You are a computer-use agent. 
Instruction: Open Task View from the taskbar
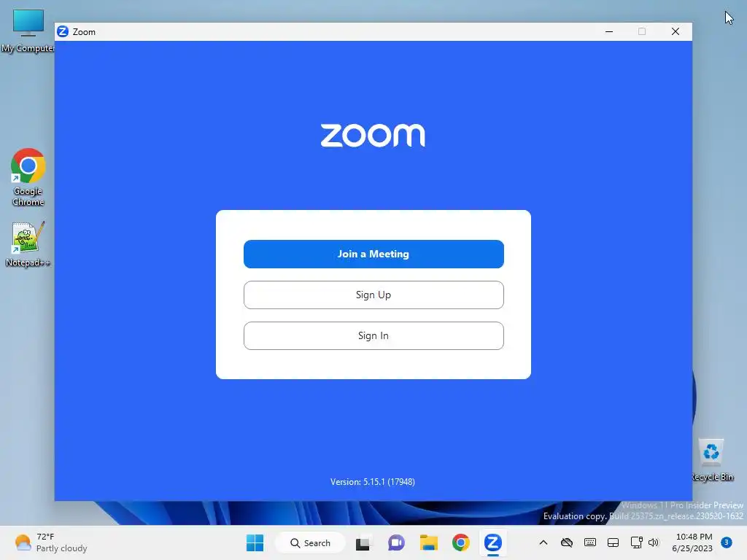click(x=363, y=542)
